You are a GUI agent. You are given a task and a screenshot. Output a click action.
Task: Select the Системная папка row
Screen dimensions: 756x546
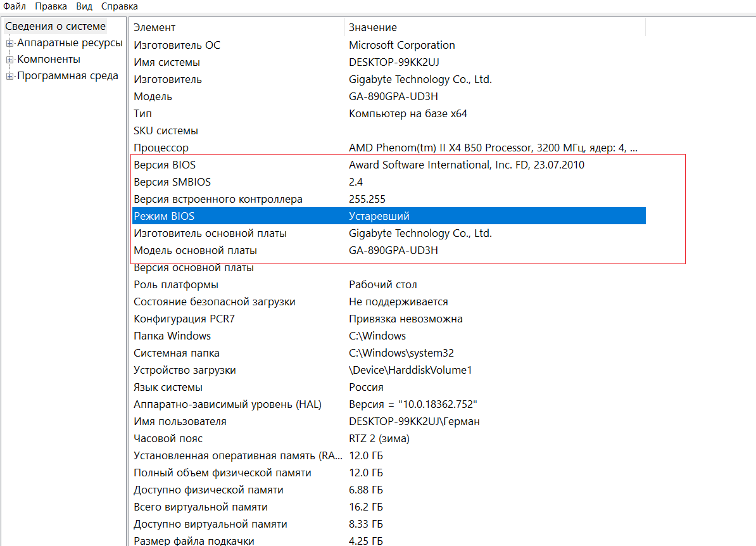point(389,353)
